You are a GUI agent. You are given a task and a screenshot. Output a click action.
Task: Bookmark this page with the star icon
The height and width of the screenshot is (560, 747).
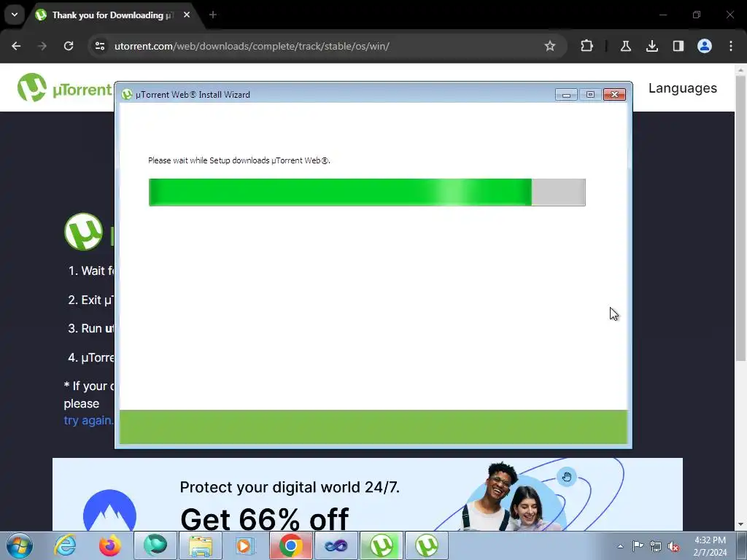pyautogui.click(x=550, y=46)
